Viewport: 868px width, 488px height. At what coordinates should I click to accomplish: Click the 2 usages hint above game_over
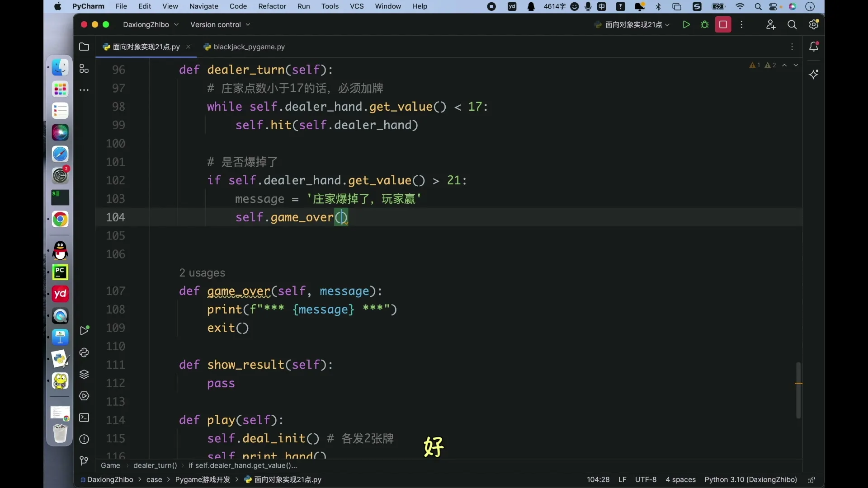[202, 273]
